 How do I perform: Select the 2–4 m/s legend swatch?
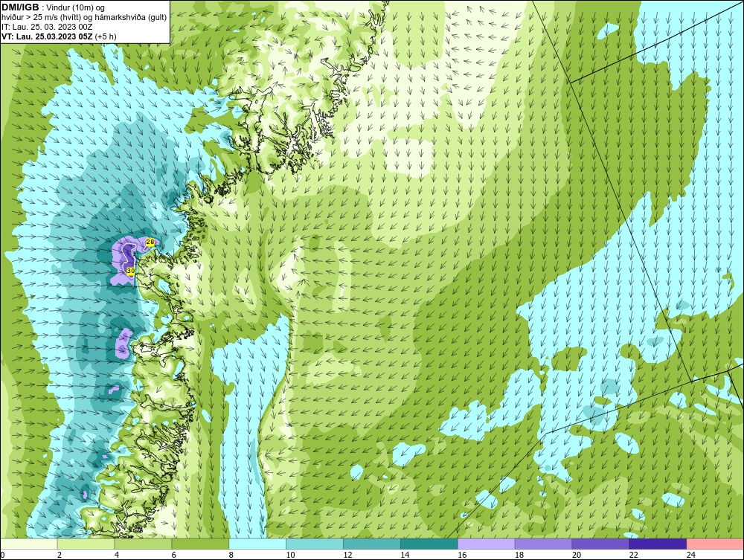point(86,544)
